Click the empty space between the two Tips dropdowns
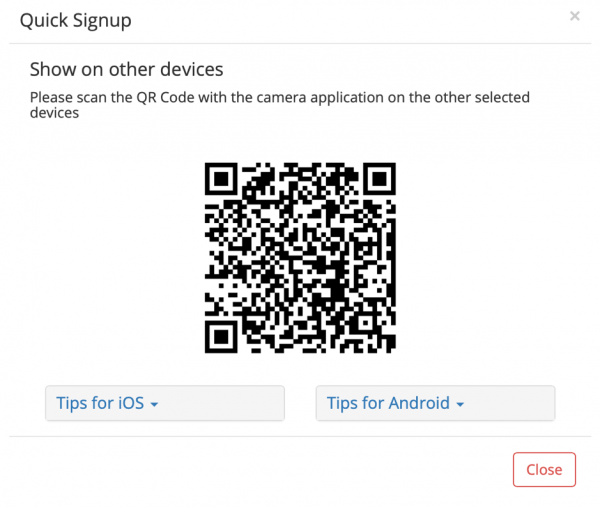Viewport: 600px width, 508px height. click(300, 403)
